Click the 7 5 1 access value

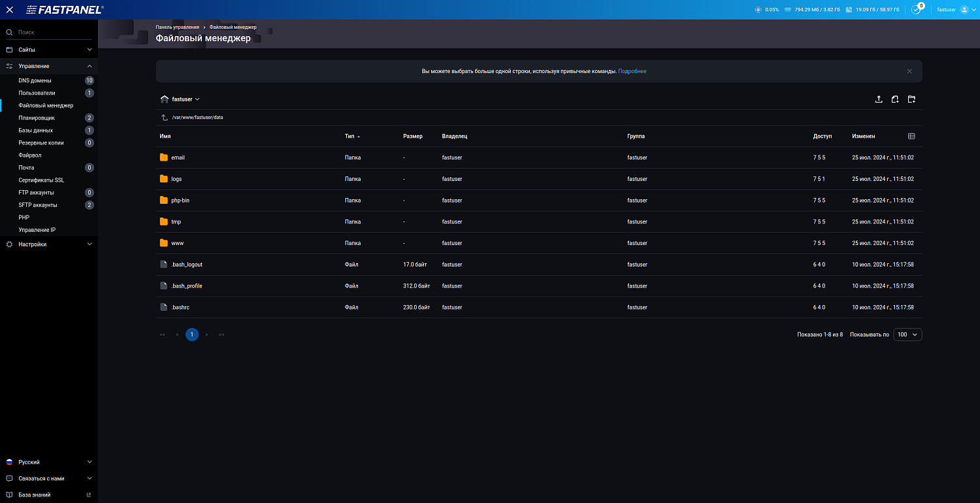[819, 179]
